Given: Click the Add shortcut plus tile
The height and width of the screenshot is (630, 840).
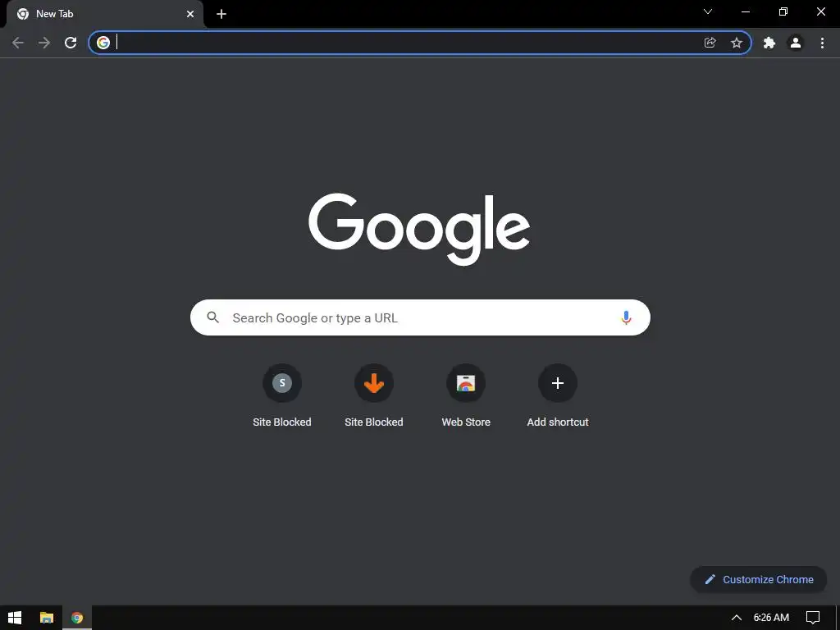Looking at the screenshot, I should coord(558,396).
